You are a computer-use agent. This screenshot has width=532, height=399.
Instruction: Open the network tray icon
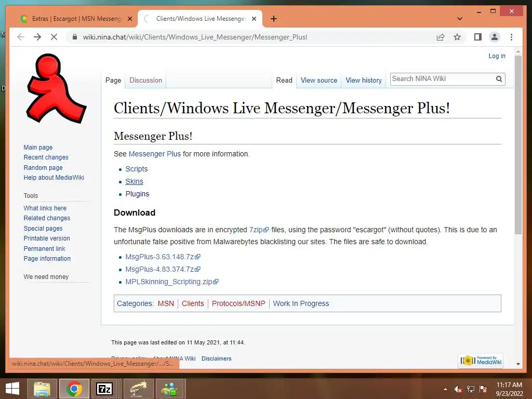(x=471, y=389)
